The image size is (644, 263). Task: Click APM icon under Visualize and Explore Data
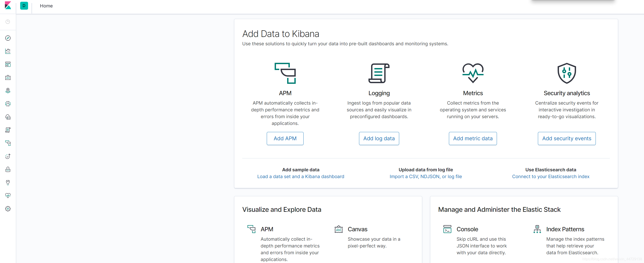click(251, 229)
